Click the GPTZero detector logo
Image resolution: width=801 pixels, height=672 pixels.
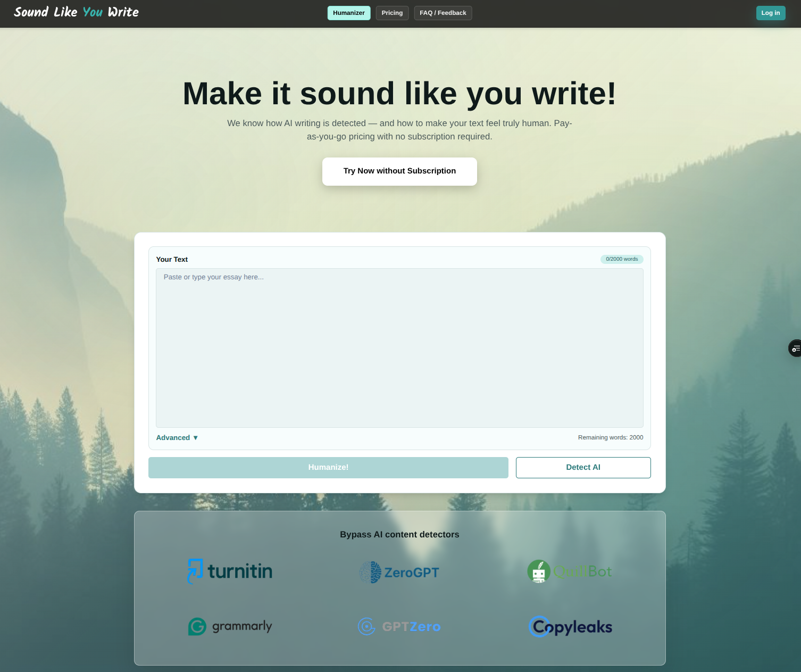[399, 626]
